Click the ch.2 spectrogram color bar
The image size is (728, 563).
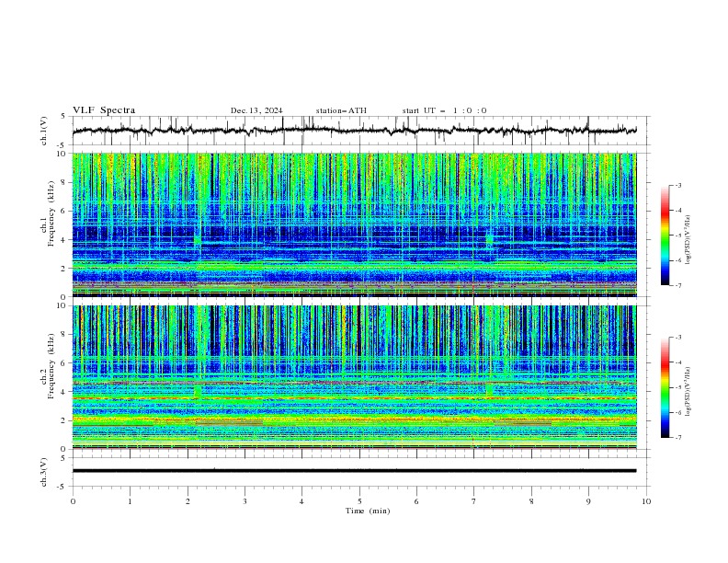[665, 387]
